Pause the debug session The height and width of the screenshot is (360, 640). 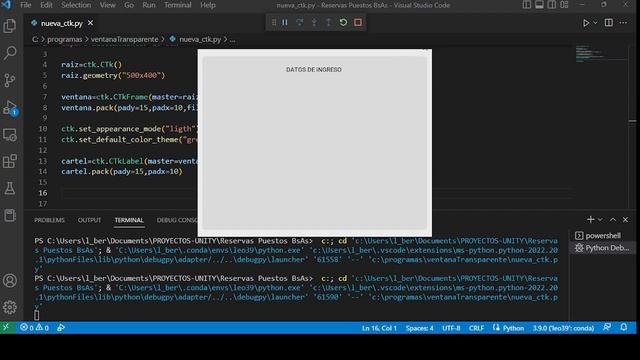pos(285,22)
